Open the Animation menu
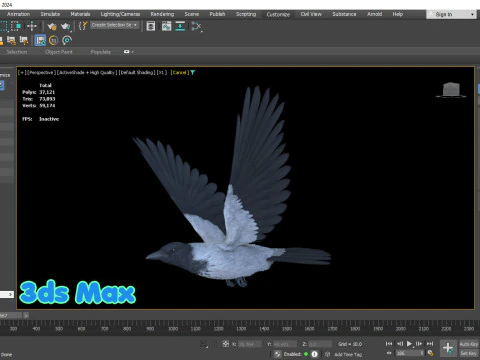 18,14
